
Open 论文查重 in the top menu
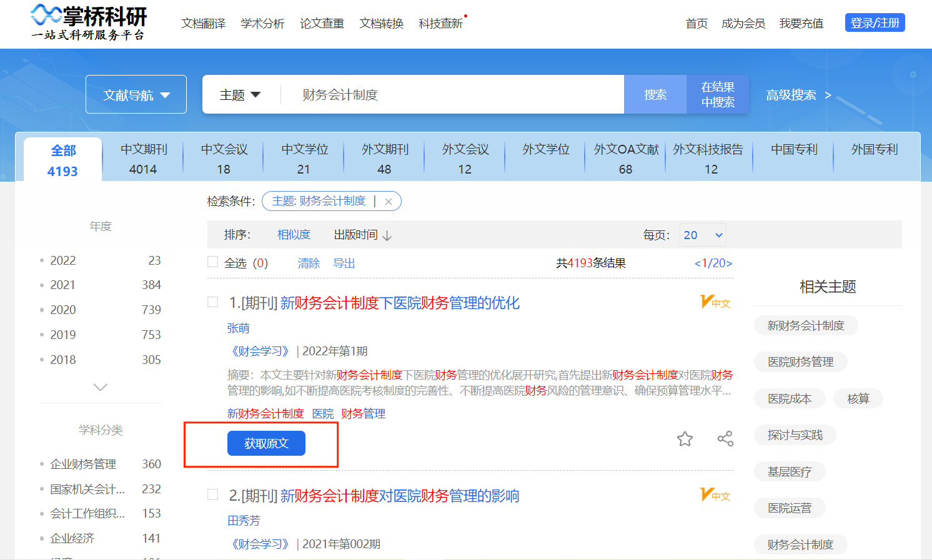click(x=322, y=23)
